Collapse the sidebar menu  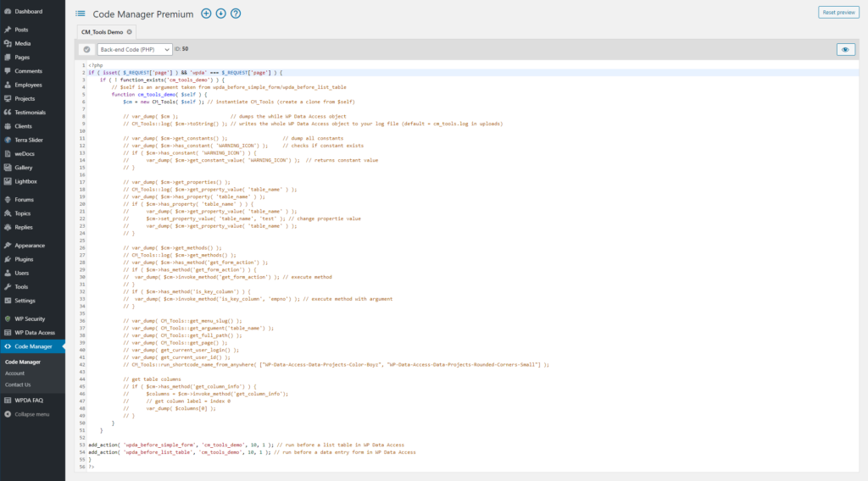click(31, 414)
